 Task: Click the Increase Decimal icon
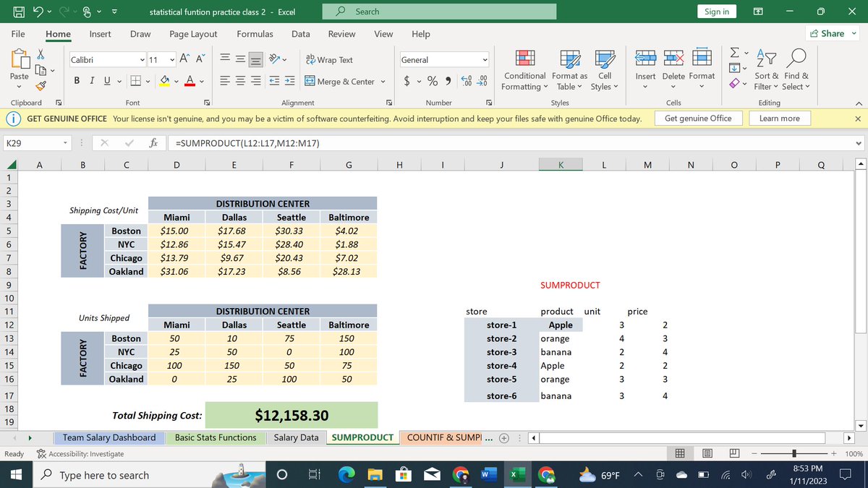[x=467, y=82]
